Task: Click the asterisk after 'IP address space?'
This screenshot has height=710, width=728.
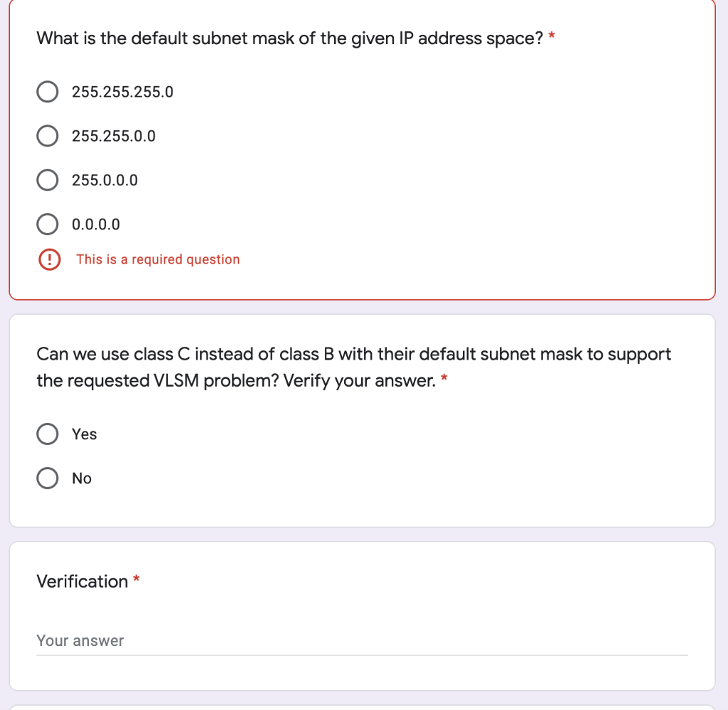Action: pos(552,37)
